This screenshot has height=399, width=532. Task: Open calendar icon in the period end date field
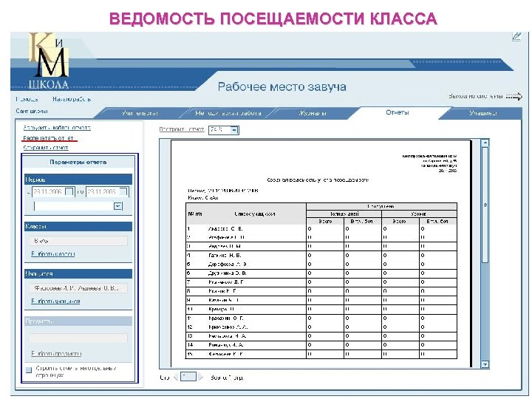pyautogui.click(x=123, y=192)
